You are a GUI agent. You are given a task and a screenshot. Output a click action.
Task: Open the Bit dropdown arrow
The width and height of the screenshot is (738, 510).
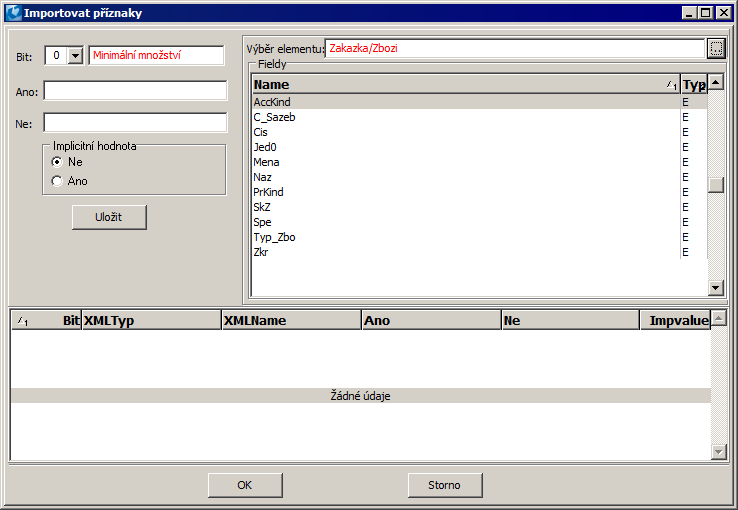[75, 56]
